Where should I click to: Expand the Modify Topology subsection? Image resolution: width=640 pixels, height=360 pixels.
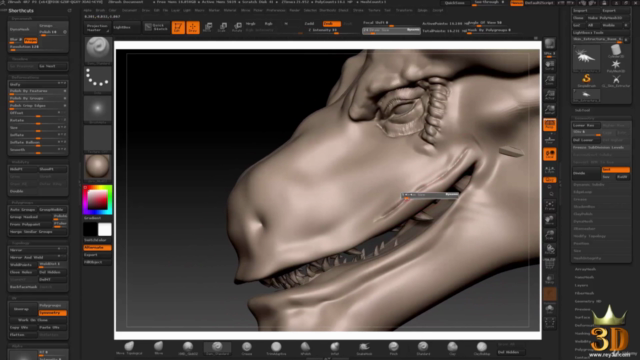point(590,236)
